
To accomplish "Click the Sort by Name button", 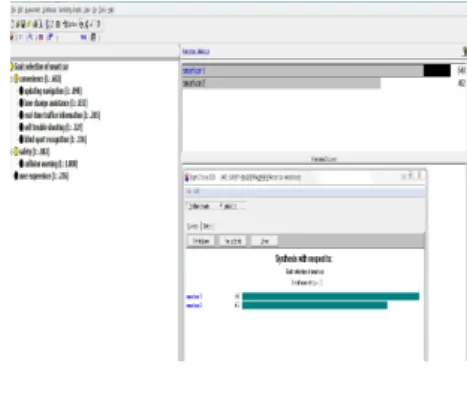I will point(201,241).
